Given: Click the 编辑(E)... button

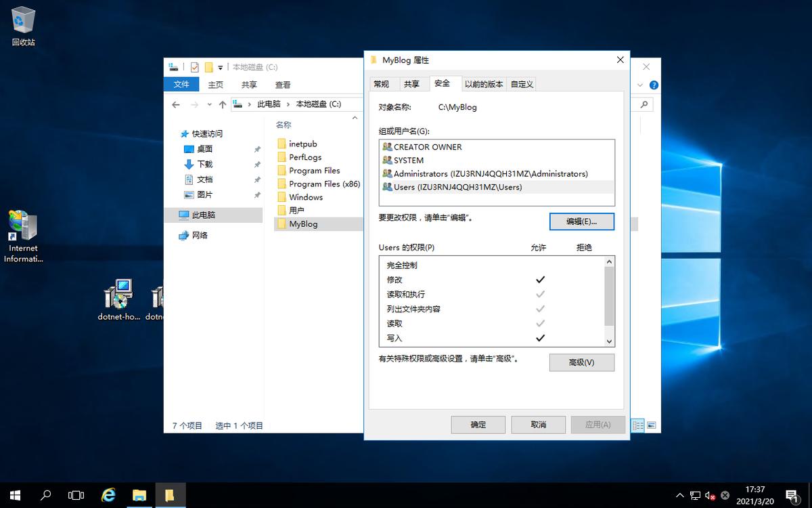Looking at the screenshot, I should tap(581, 221).
